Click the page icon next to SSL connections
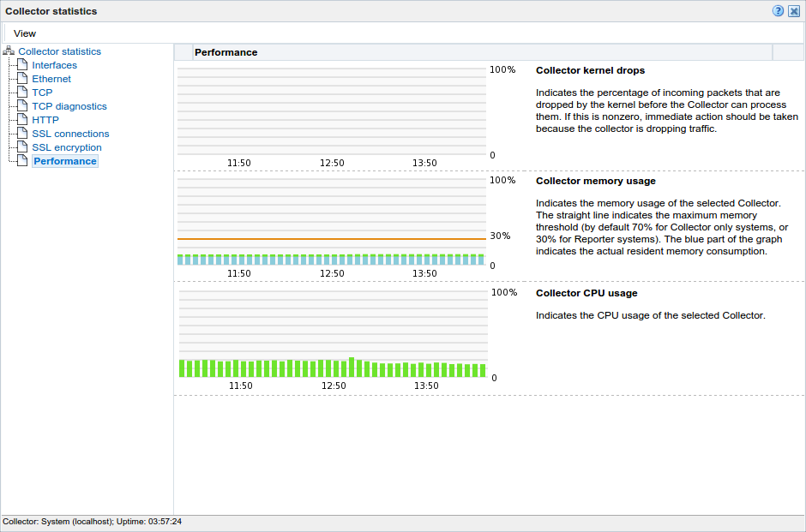806x532 pixels. click(22, 133)
